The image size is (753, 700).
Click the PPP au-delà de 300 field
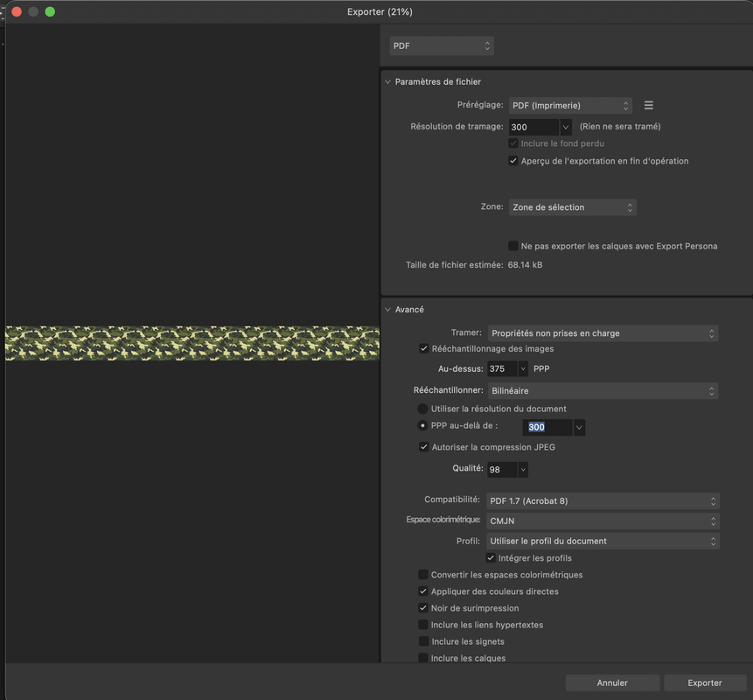[x=547, y=427]
